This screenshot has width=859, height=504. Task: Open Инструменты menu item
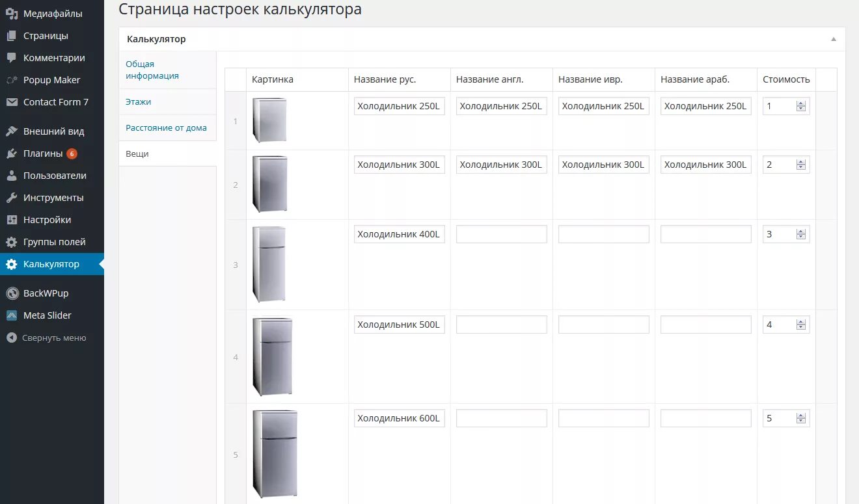pos(52,198)
